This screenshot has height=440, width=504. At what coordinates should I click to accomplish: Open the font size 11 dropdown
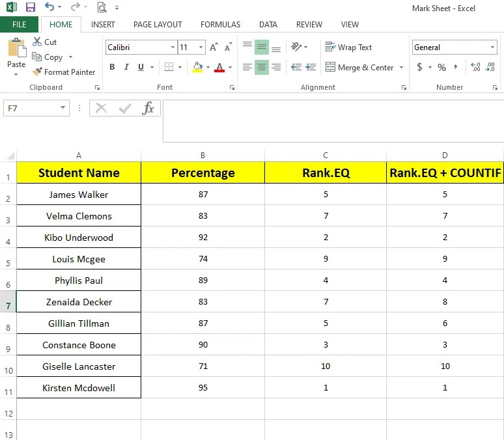(201, 48)
